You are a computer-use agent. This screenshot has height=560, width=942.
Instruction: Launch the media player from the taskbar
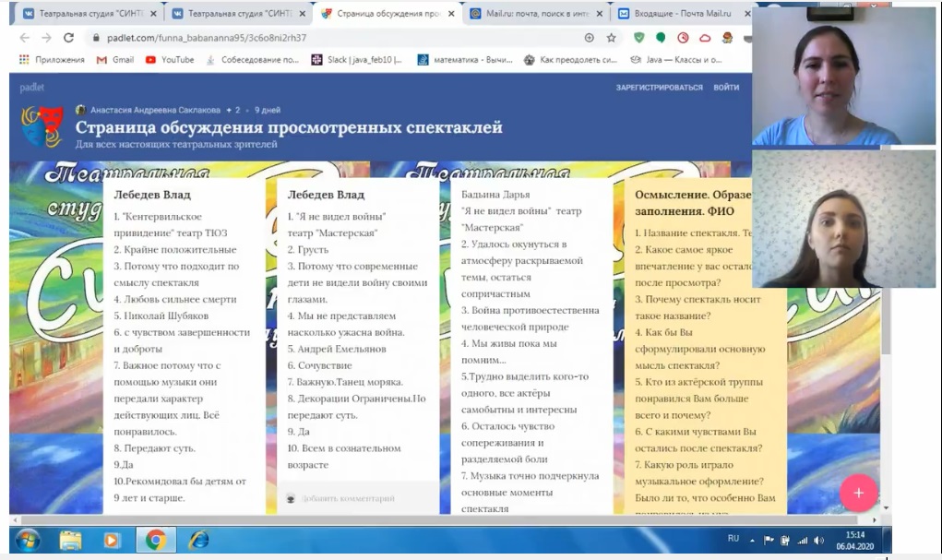111,541
